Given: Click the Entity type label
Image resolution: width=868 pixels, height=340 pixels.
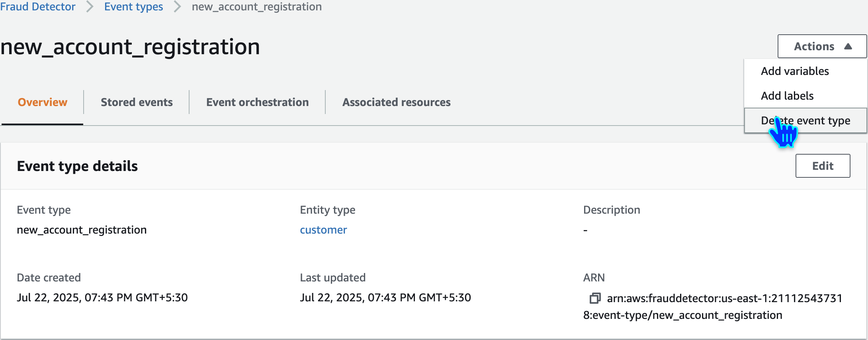Looking at the screenshot, I should (x=328, y=210).
